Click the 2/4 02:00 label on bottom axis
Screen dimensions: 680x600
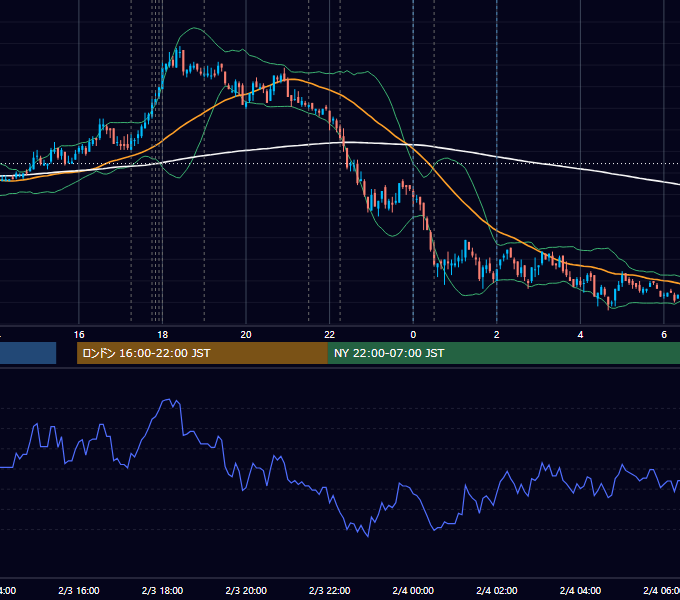coord(497,591)
